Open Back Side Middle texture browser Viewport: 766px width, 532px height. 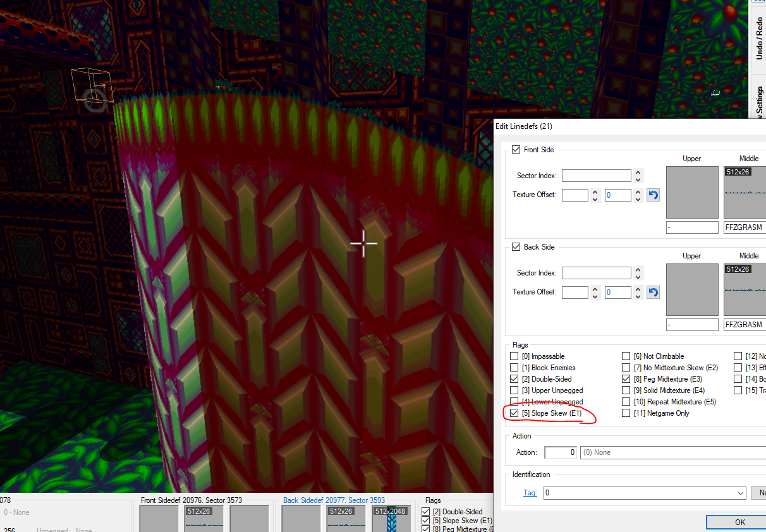(745, 289)
